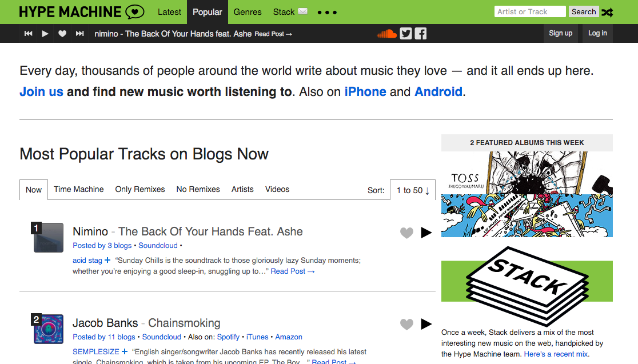Share on Twitter via player bar icon
Screen dimensions: 638x364
[406, 33]
